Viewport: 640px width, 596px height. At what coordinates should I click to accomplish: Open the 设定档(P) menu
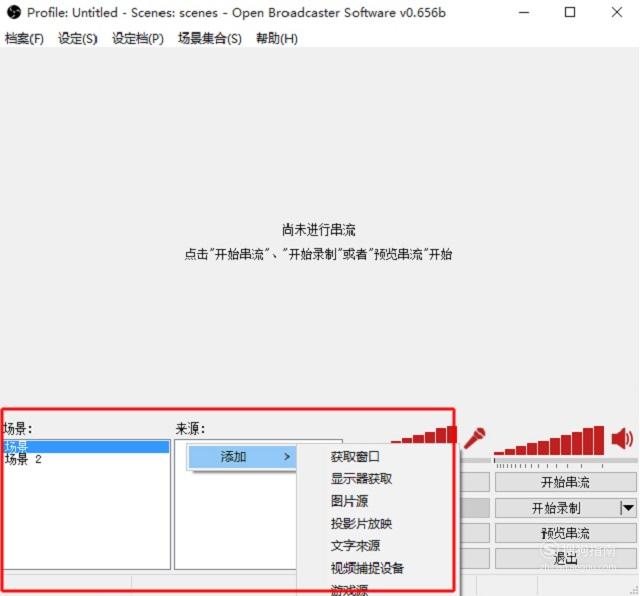138,38
